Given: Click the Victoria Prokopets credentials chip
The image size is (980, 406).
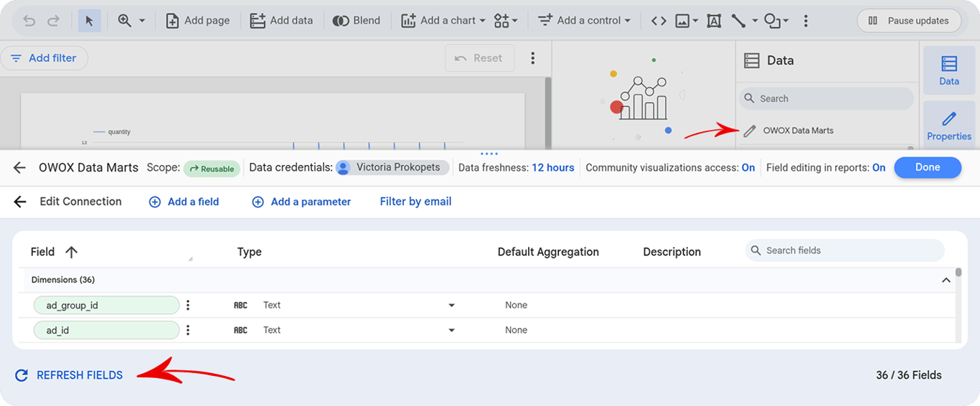Looking at the screenshot, I should [x=392, y=167].
